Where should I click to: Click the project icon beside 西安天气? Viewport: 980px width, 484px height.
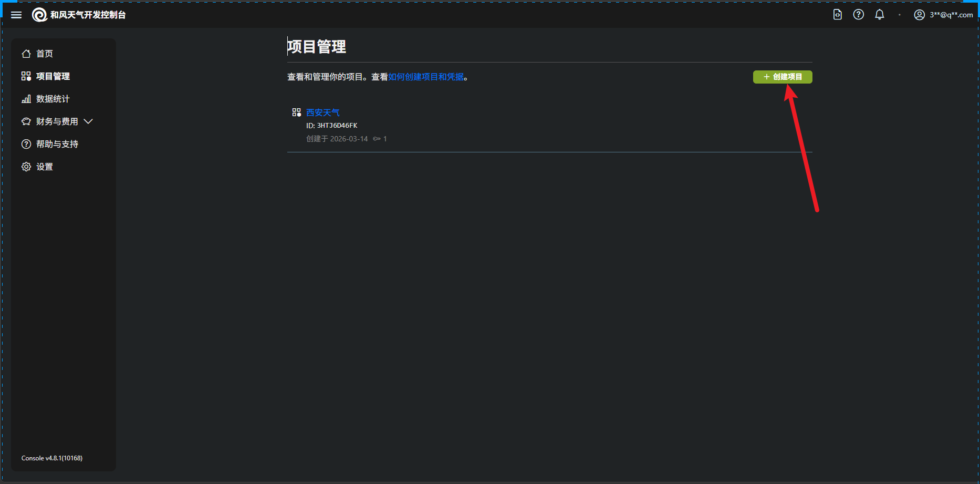(x=296, y=112)
